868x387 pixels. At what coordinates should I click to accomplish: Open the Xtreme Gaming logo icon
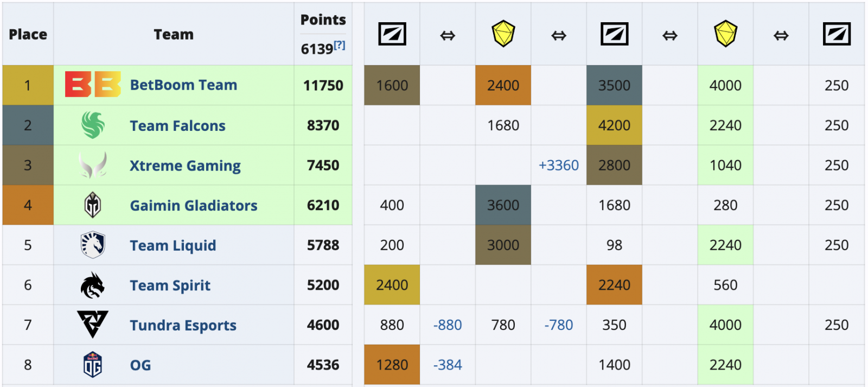click(93, 165)
